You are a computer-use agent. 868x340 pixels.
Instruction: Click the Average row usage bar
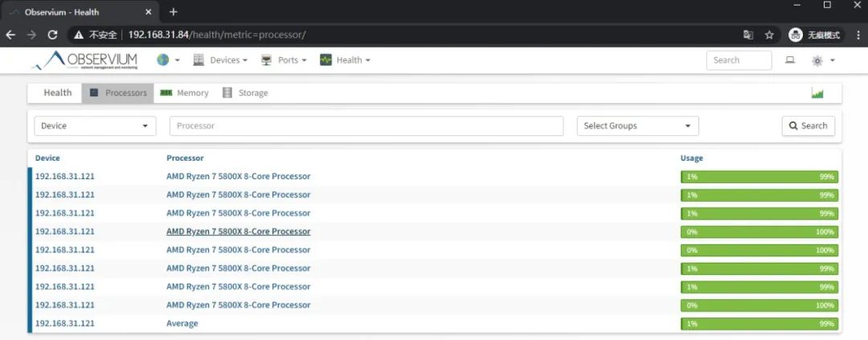(759, 323)
